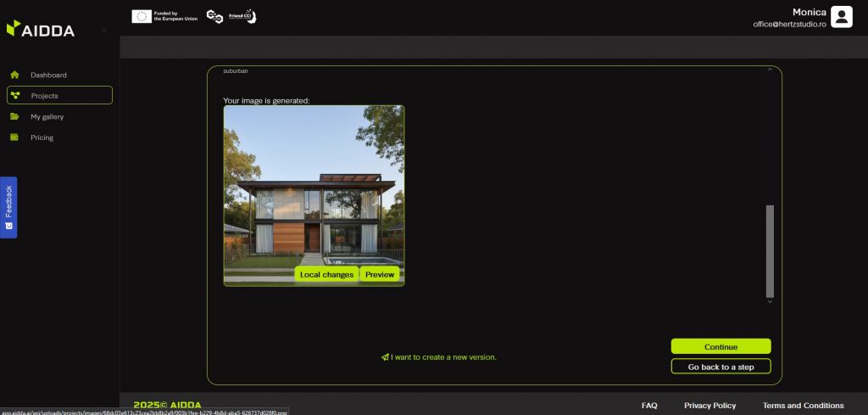Click Go back to a step
Screen dimensions: 868x415
point(721,367)
